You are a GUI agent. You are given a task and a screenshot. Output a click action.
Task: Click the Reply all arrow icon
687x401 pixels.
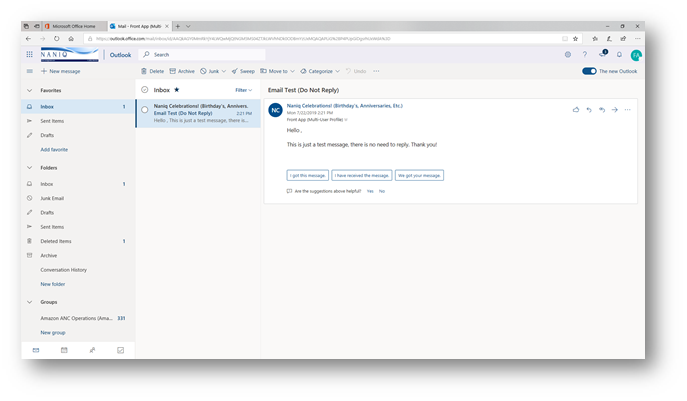[601, 109]
